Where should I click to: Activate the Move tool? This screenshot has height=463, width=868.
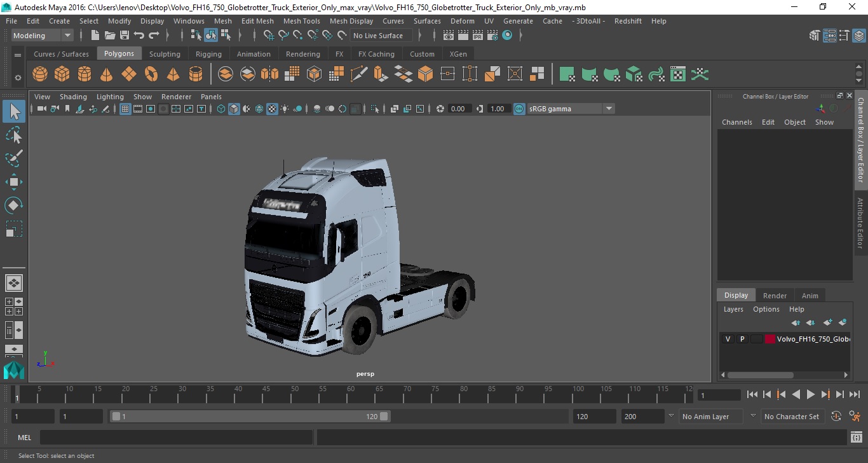pos(14,182)
